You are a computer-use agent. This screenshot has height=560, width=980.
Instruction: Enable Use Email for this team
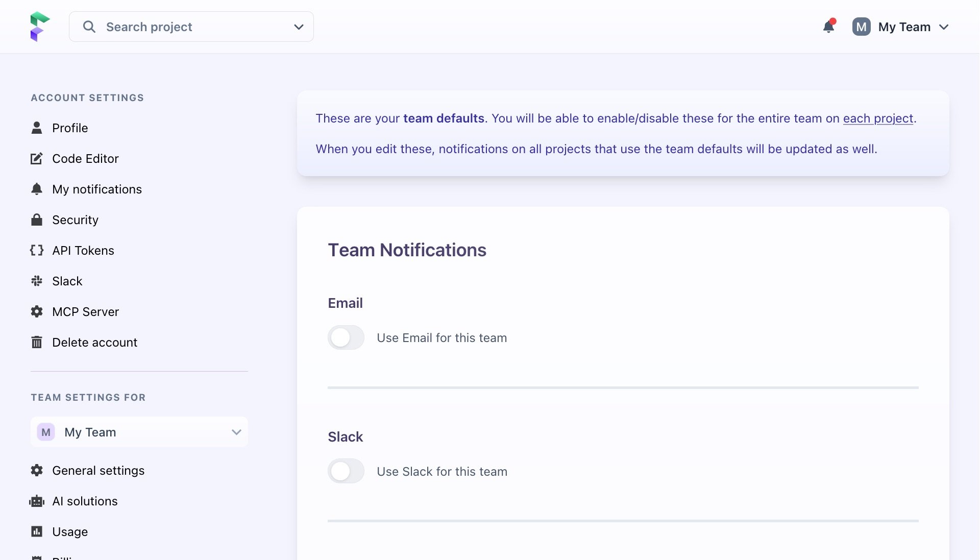point(346,337)
